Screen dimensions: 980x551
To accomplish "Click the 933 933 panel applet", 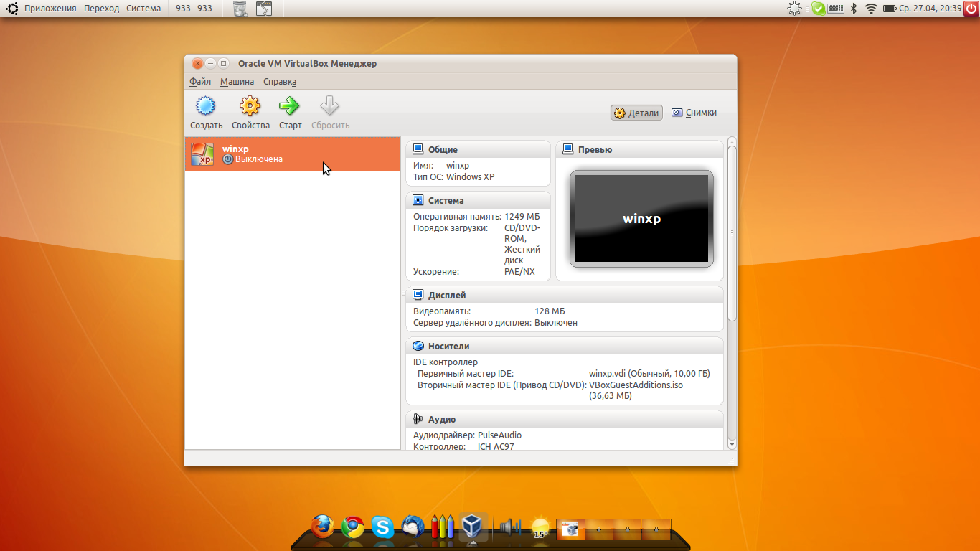I will click(194, 9).
